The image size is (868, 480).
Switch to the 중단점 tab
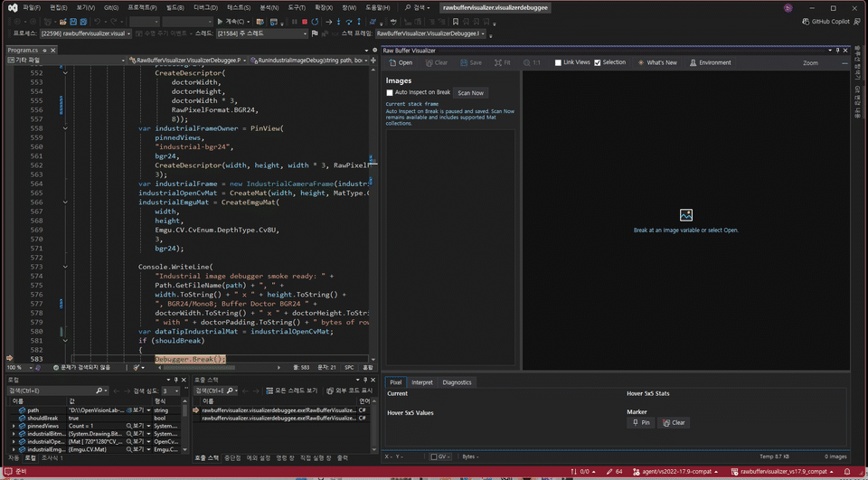click(232, 458)
